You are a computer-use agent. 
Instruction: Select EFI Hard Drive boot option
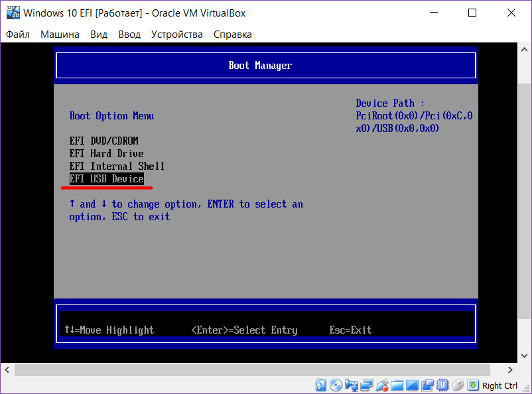107,153
